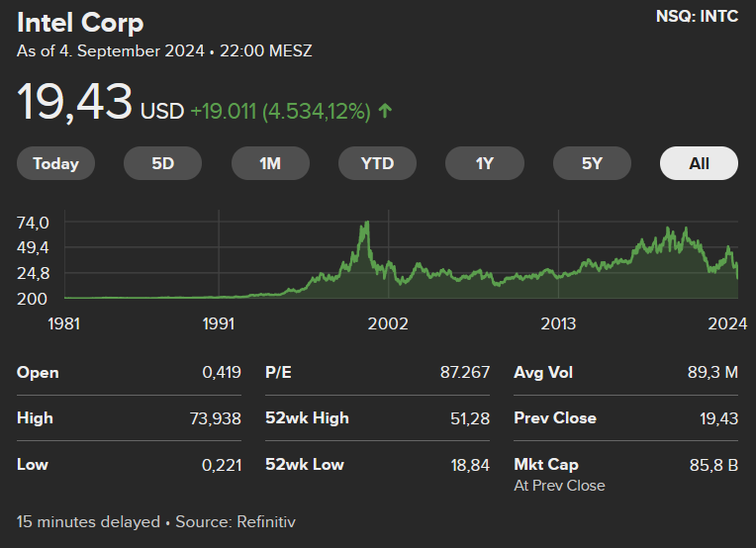The height and width of the screenshot is (548, 756).
Task: Click the High value 73,938
Action: click(x=216, y=418)
